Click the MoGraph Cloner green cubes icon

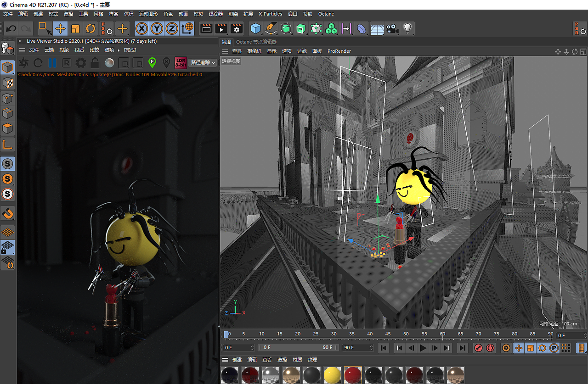(331, 28)
